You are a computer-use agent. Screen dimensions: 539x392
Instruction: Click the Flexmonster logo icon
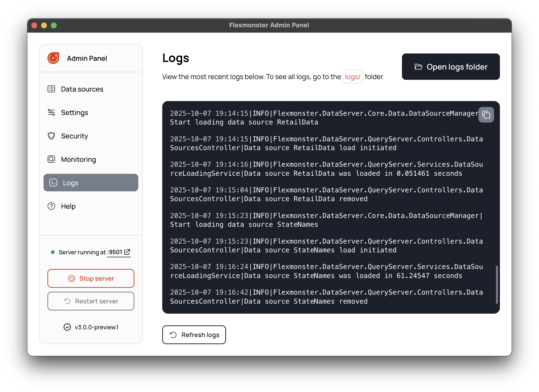click(x=53, y=58)
